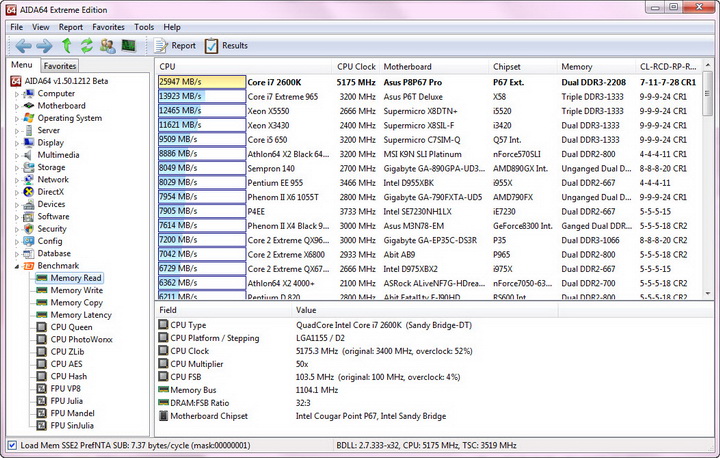Click the Results toolbar button

226,45
